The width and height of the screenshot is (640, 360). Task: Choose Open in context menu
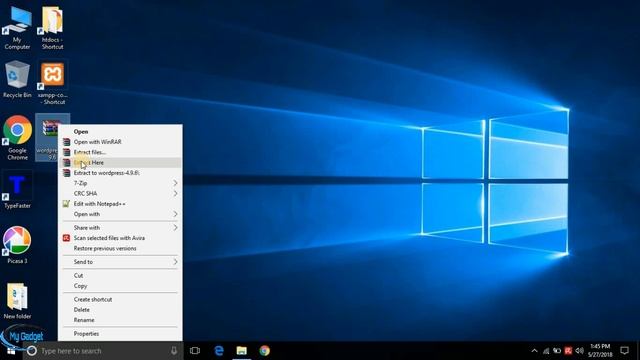point(120,131)
